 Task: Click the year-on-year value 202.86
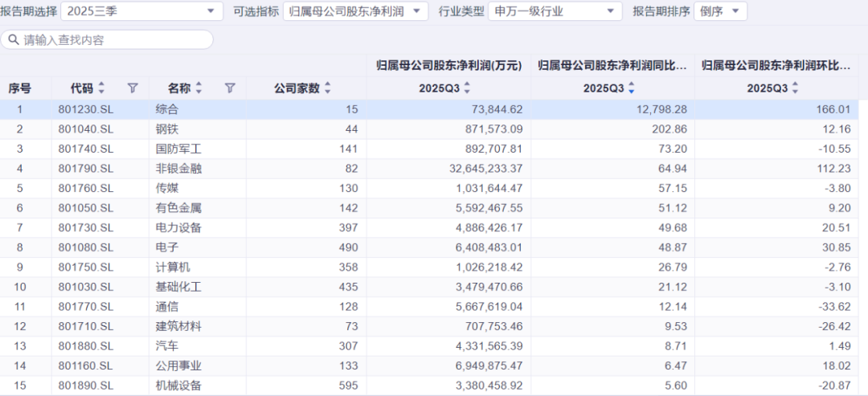[670, 129]
